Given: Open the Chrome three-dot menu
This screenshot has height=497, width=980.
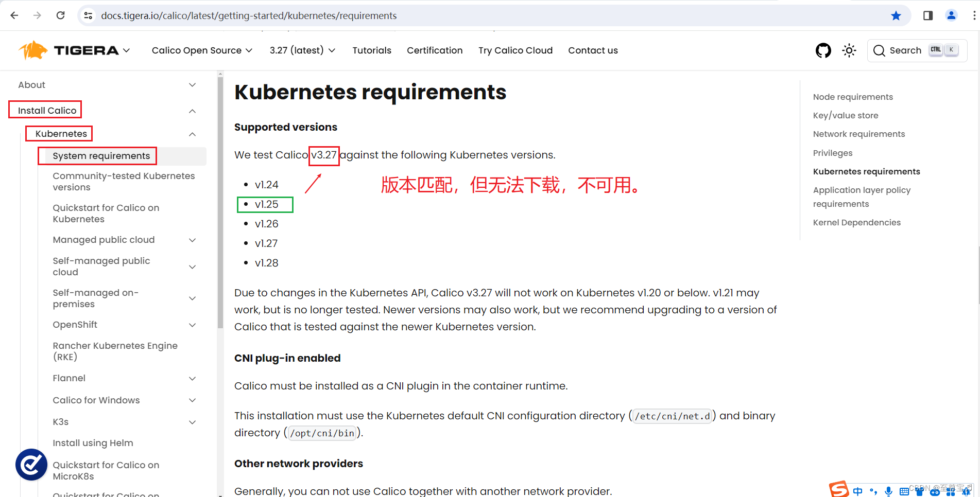Looking at the screenshot, I should 974,15.
